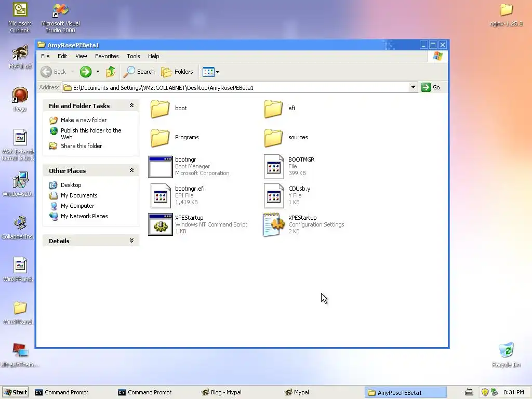
Task: Collapse the File and Folder Tasks panel
Action: click(x=131, y=105)
